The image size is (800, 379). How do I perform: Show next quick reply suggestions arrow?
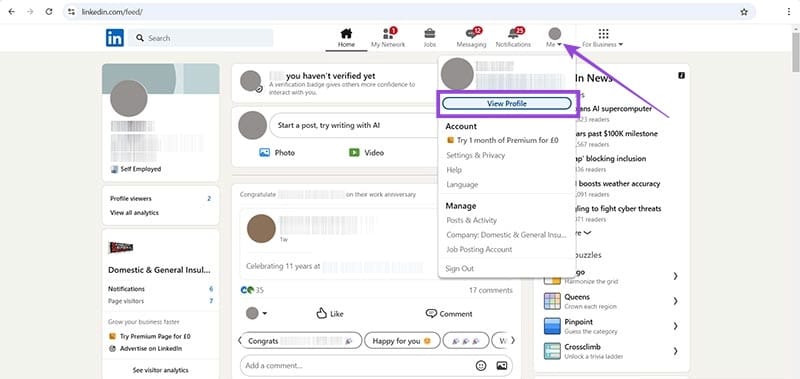(513, 340)
